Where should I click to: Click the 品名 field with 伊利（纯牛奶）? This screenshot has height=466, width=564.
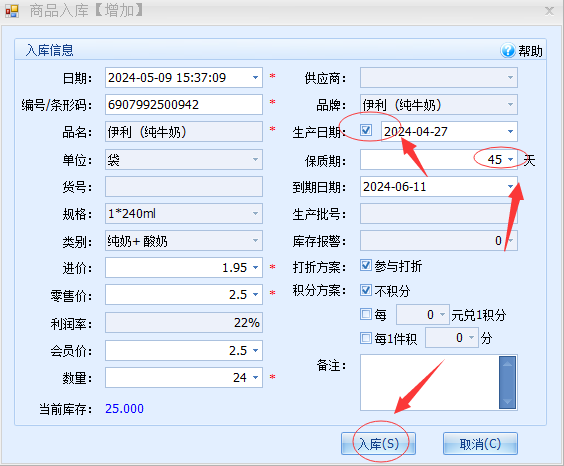coord(184,132)
